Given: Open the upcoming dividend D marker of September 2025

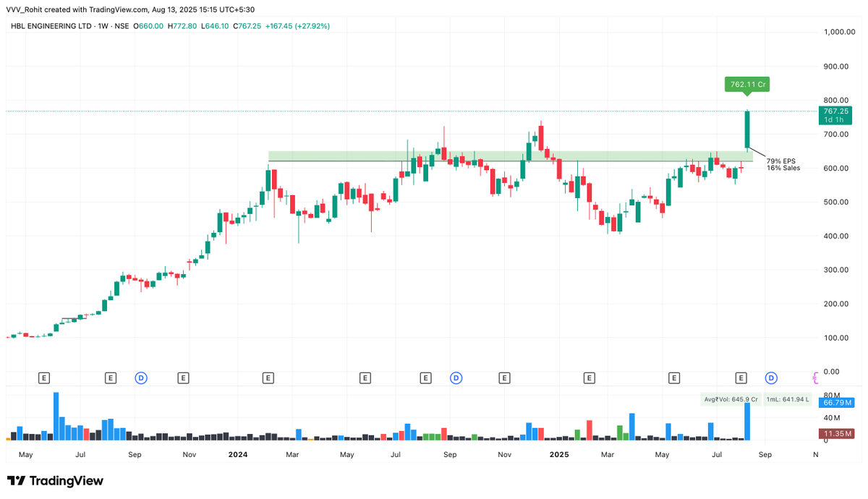Looking at the screenshot, I should click(x=772, y=378).
